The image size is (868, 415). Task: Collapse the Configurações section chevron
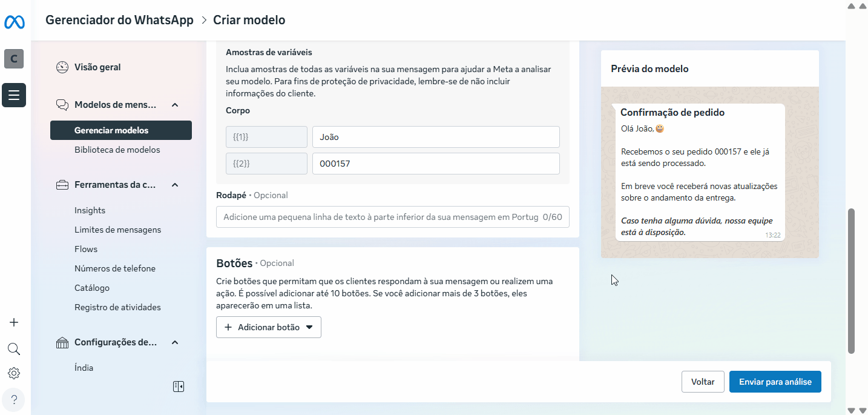pyautogui.click(x=175, y=342)
